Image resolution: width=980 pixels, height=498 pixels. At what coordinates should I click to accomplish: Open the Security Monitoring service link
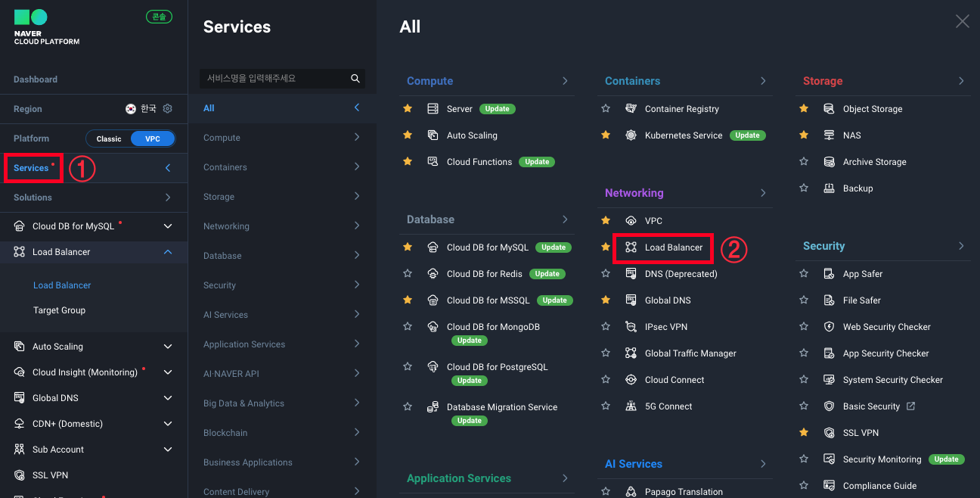point(882,459)
